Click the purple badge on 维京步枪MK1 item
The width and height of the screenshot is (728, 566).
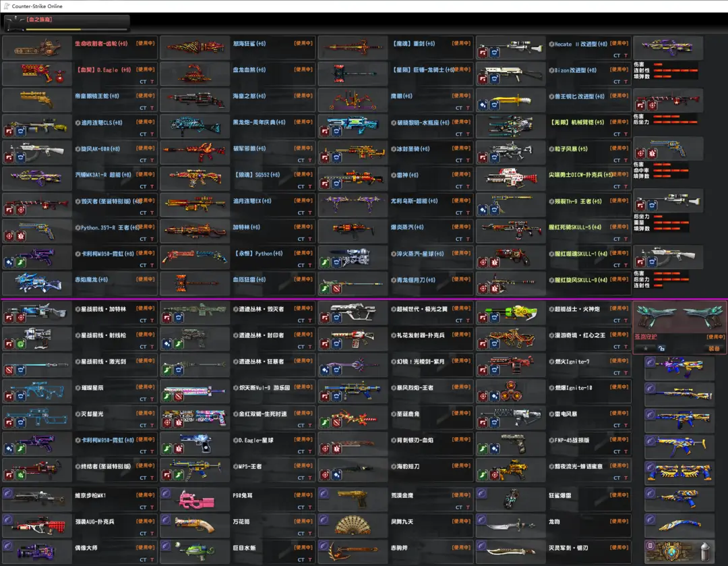(x=8, y=494)
